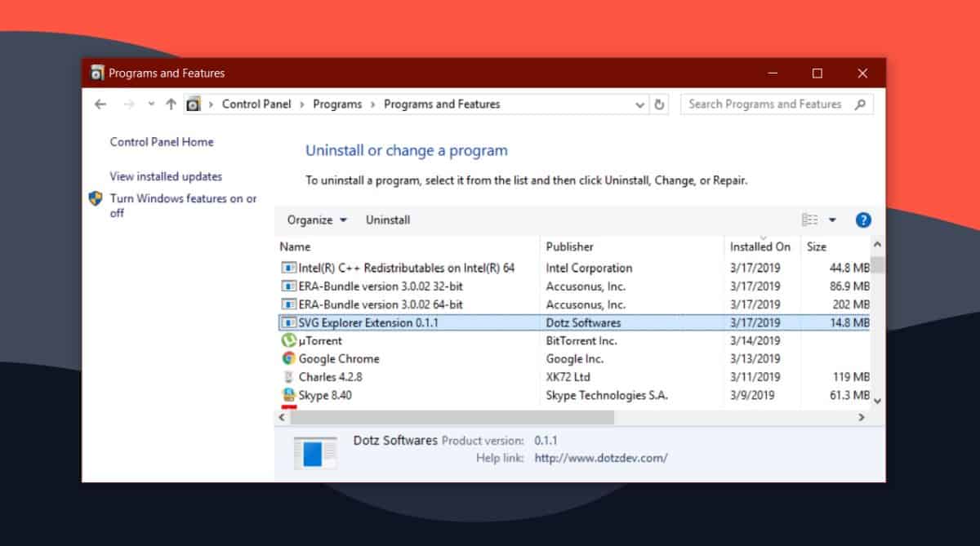Click the Charles 4.2.8 icon

pos(288,377)
